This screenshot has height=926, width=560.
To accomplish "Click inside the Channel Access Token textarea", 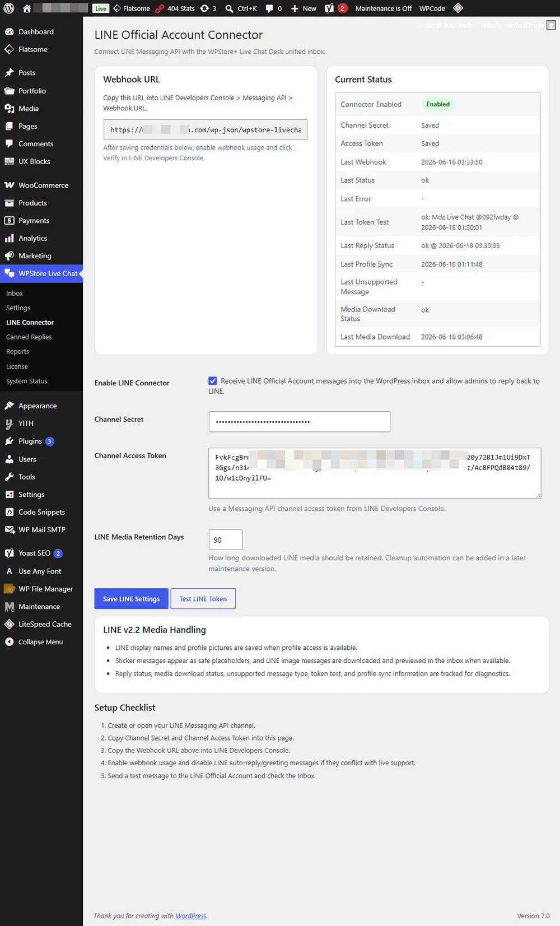I will (x=375, y=473).
